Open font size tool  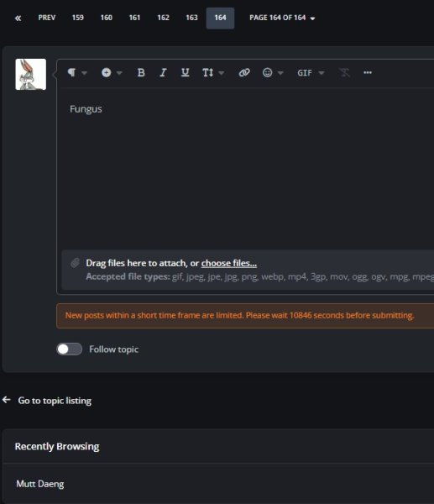pyautogui.click(x=208, y=72)
